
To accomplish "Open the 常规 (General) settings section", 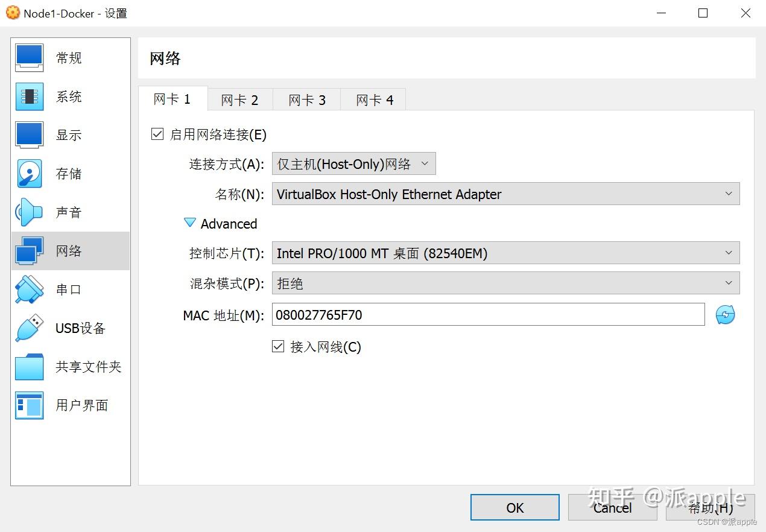I will point(68,57).
